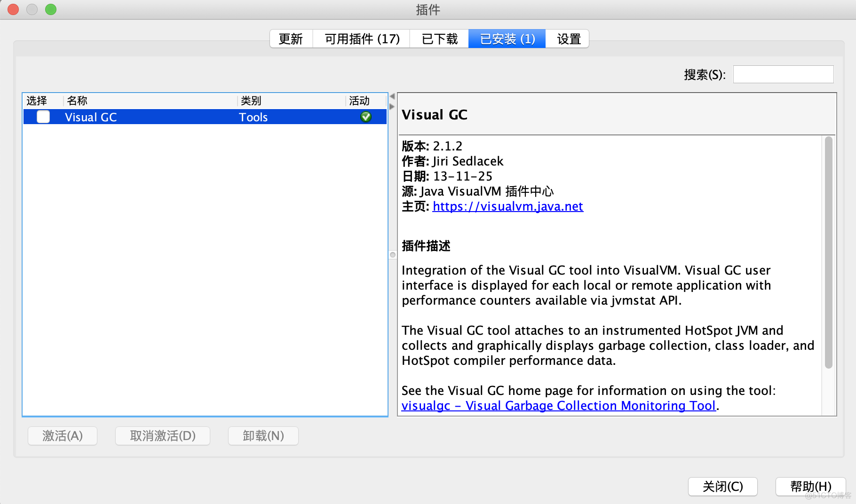Switch to the 更新 tab
Screen dimensions: 856x504
click(x=291, y=39)
